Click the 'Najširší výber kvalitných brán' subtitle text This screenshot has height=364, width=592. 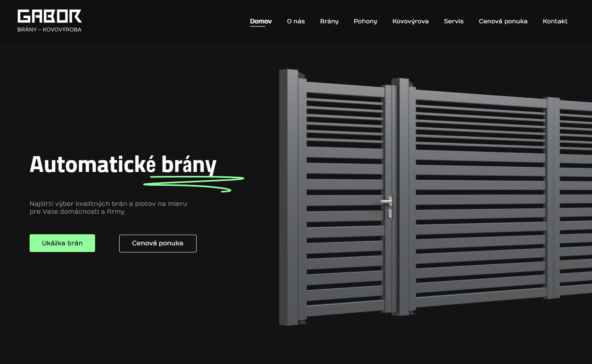tap(109, 208)
